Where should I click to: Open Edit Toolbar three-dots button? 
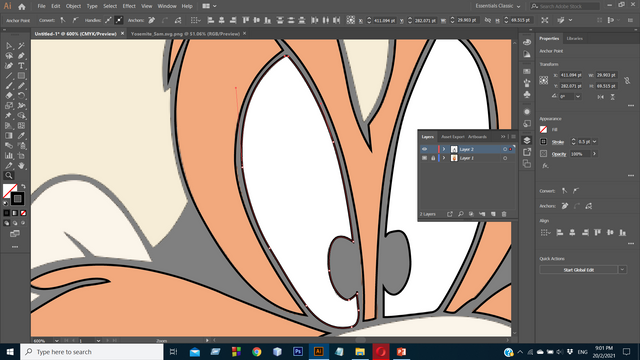(15, 247)
